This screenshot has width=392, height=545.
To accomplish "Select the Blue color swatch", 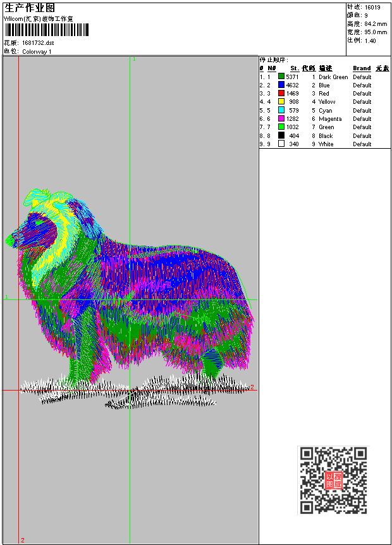I will 281,85.
